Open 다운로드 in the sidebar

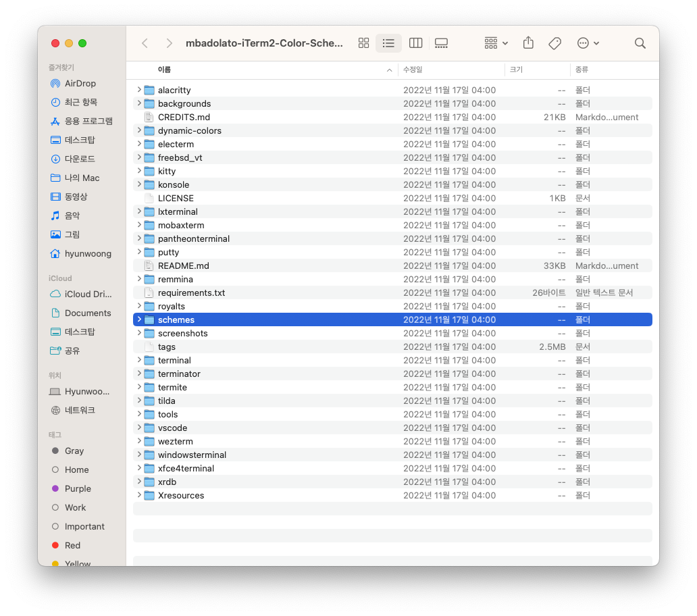coord(80,159)
